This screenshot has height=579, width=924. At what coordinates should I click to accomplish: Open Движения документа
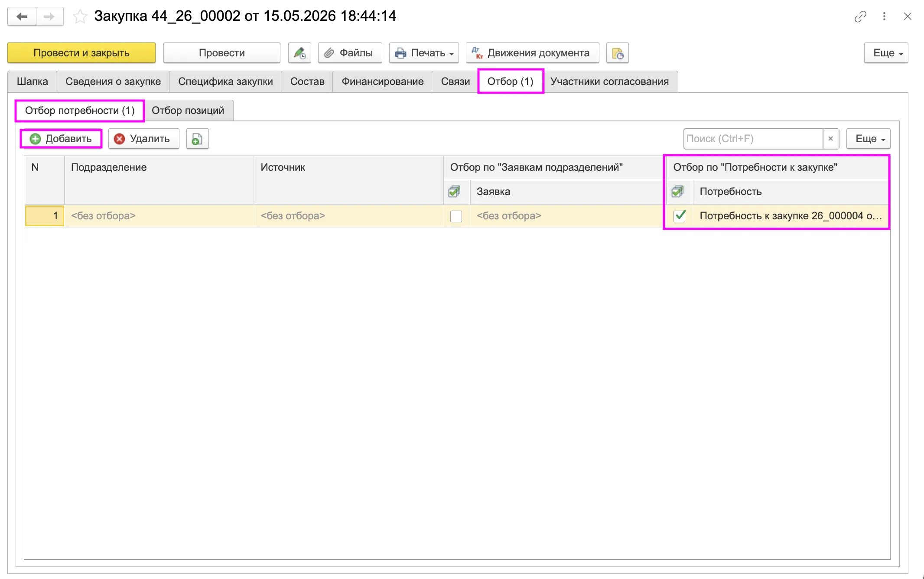(x=532, y=53)
